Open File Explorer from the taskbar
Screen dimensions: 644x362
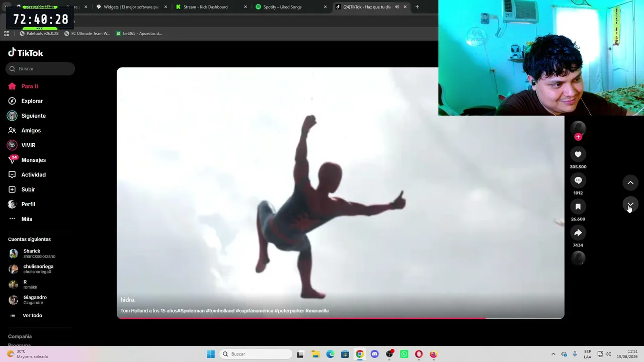coord(315,354)
